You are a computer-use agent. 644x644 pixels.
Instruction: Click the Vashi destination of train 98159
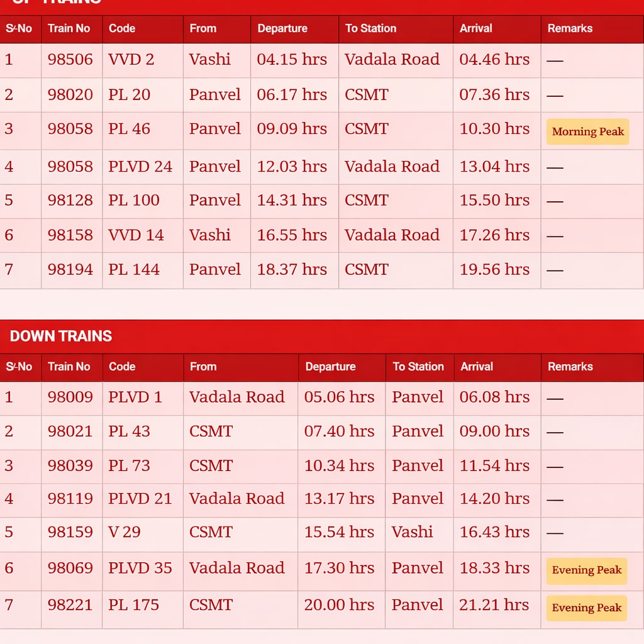[412, 532]
